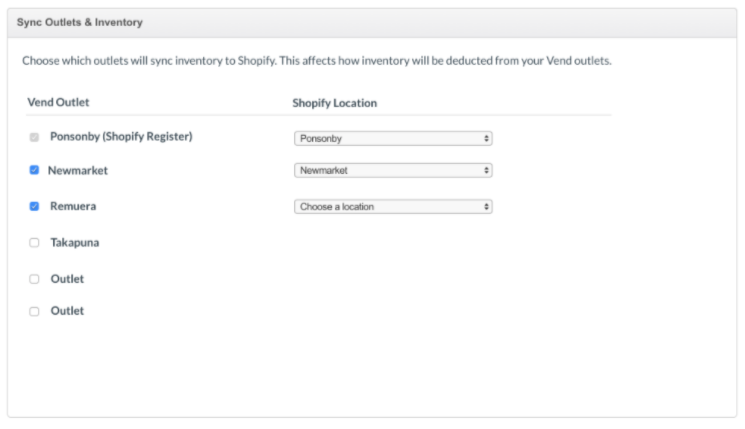Enable the Takapuna outlet checkbox
This screenshot has height=429, width=745.
34,243
